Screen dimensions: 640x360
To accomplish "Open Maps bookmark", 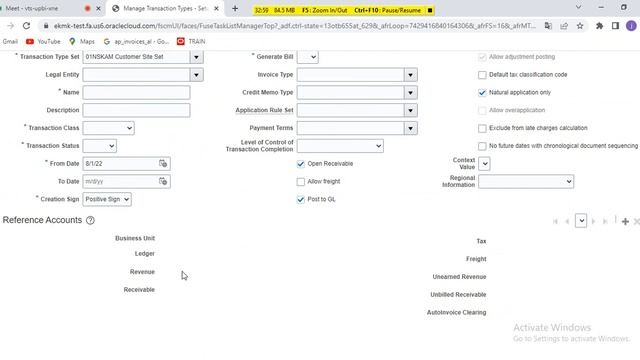I will [x=82, y=42].
